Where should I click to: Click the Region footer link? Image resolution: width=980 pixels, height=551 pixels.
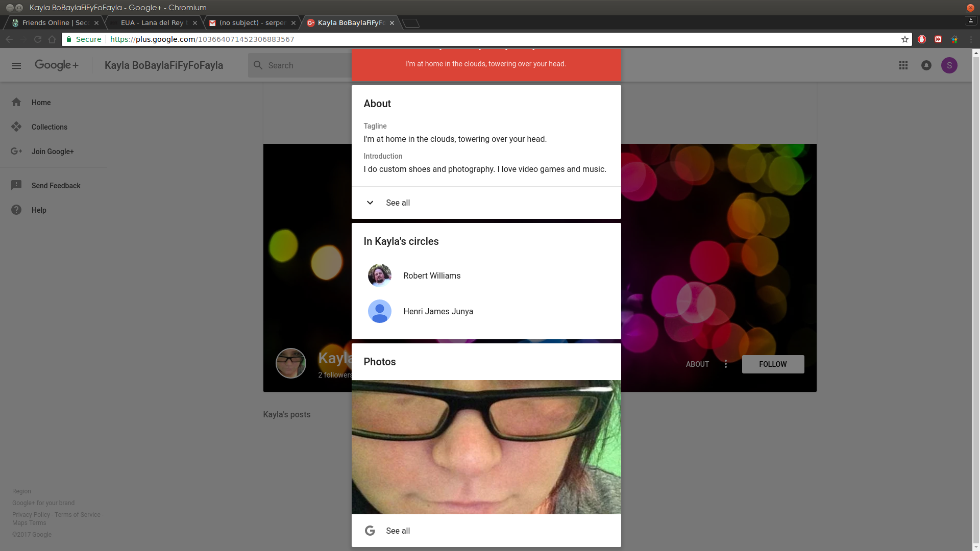(21, 491)
